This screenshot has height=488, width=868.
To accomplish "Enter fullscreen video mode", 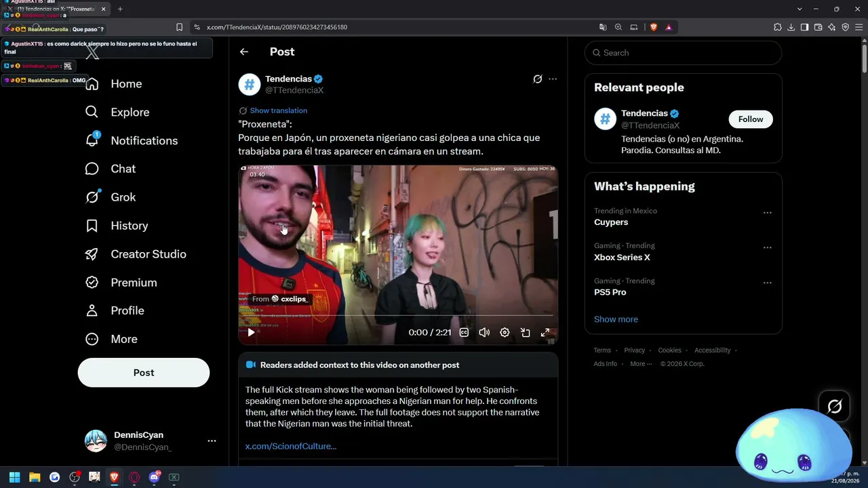I will click(x=545, y=333).
